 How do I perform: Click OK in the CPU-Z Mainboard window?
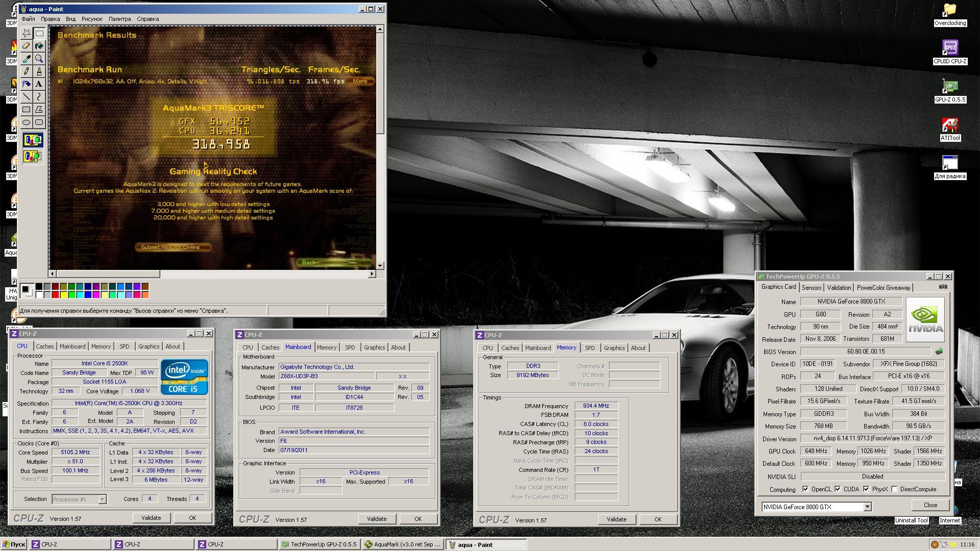coord(418,519)
